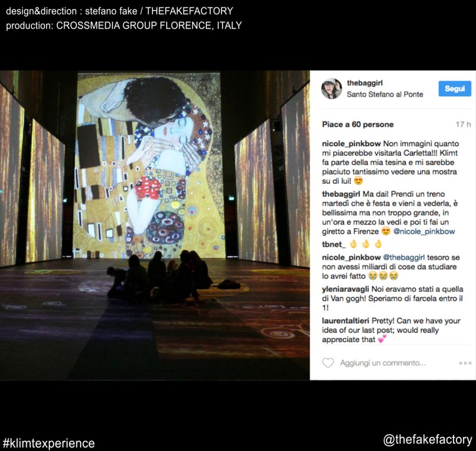Click the @nicole_pinkbow mention in reply
Screen dimensions: 476x451
424,232
